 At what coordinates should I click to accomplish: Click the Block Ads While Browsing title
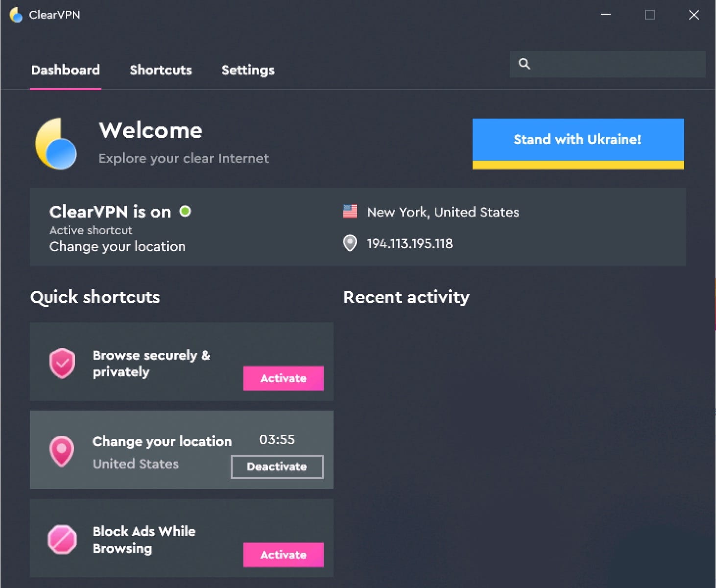tap(144, 539)
